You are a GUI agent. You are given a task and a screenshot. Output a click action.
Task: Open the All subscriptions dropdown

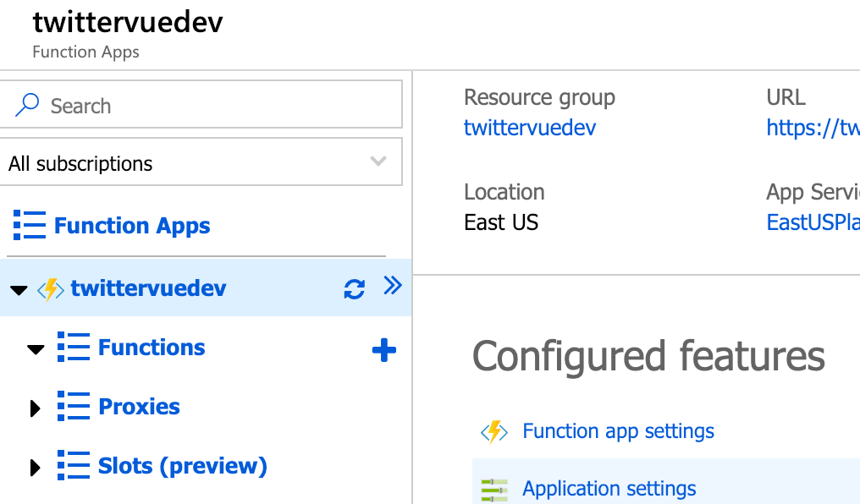coord(201,162)
